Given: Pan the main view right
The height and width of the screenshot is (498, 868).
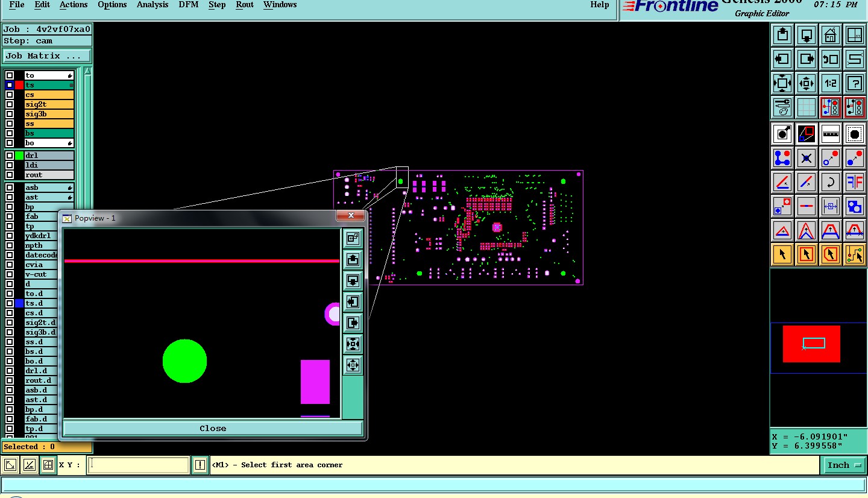Looking at the screenshot, I should pos(807,59).
